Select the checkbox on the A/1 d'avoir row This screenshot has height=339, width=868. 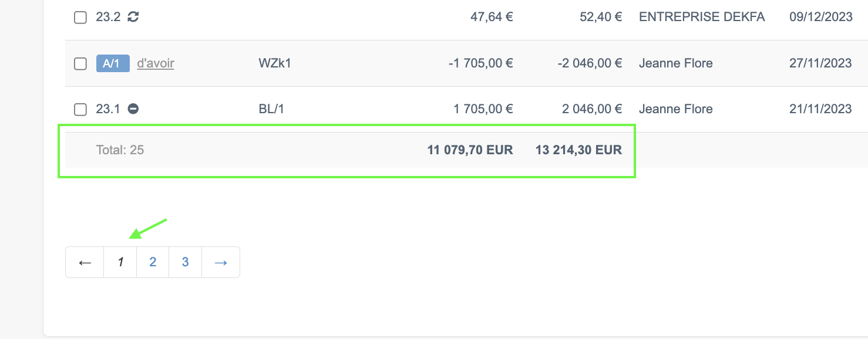[80, 63]
